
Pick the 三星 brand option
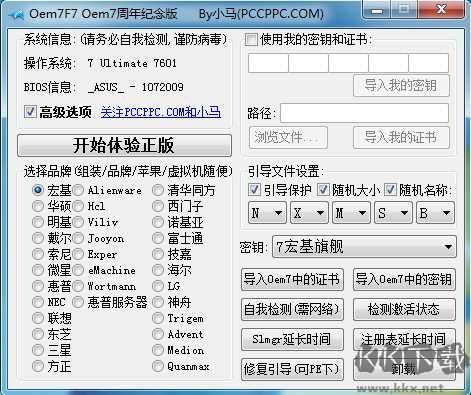point(38,350)
